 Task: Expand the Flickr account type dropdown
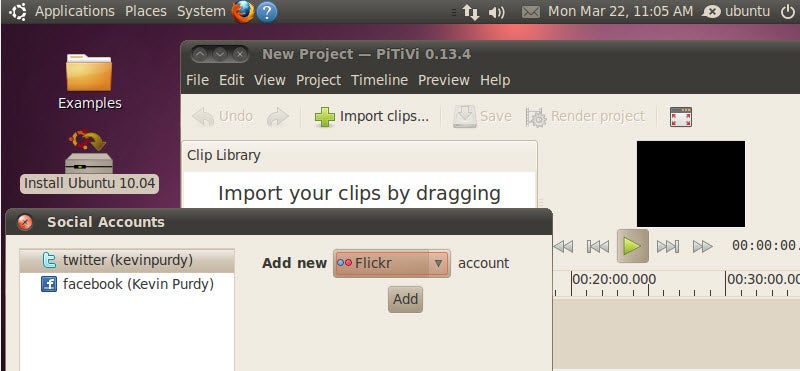pyautogui.click(x=391, y=263)
